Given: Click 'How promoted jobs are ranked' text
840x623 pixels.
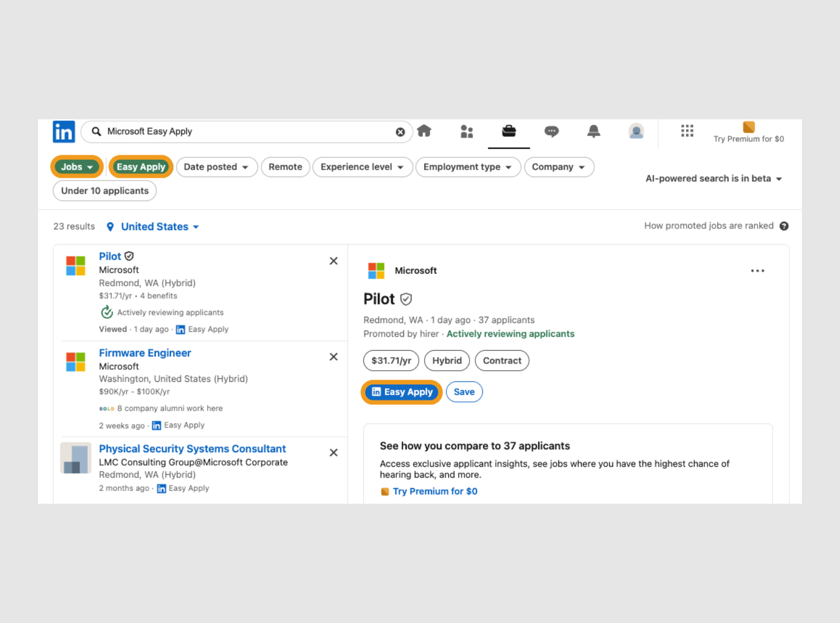Looking at the screenshot, I should pyautogui.click(x=708, y=226).
